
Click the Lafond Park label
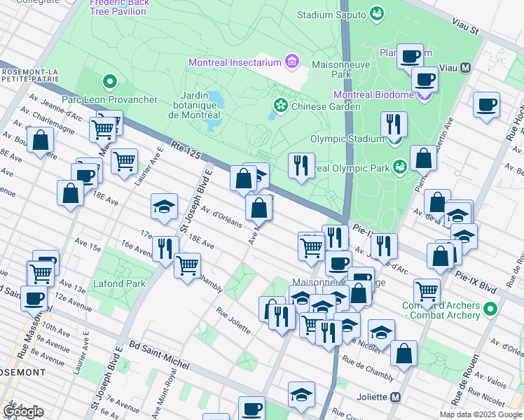pyautogui.click(x=119, y=283)
